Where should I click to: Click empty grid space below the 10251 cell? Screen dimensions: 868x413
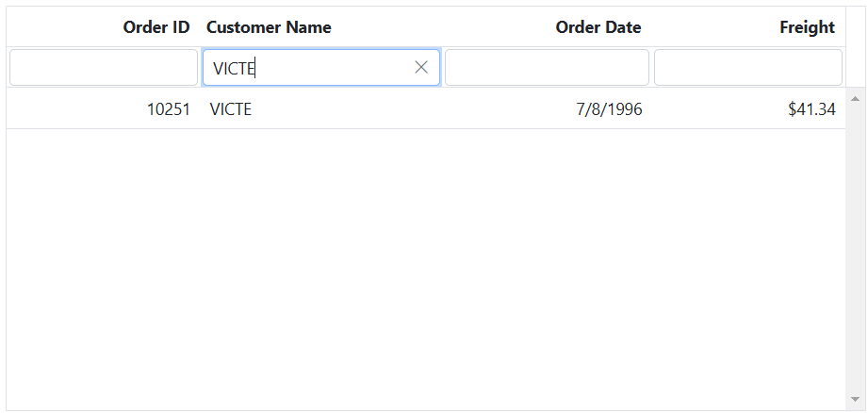[x=104, y=264]
